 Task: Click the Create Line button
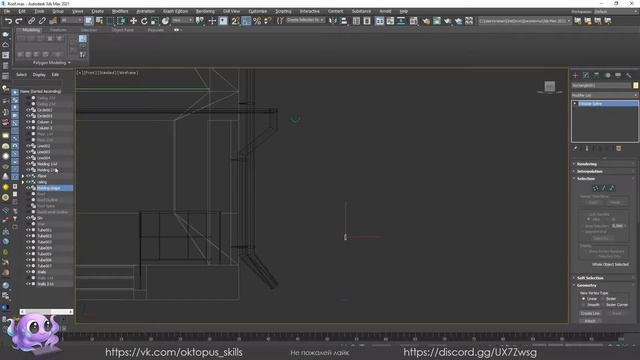click(x=590, y=313)
